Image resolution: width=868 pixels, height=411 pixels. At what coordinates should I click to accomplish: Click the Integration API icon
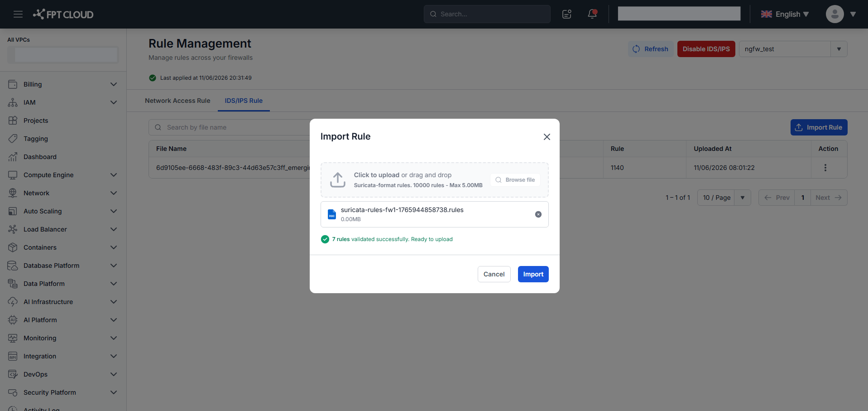13,356
